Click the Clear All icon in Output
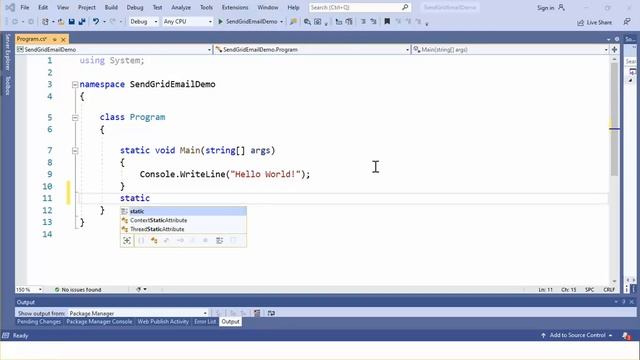The image size is (640, 360). click(257, 313)
